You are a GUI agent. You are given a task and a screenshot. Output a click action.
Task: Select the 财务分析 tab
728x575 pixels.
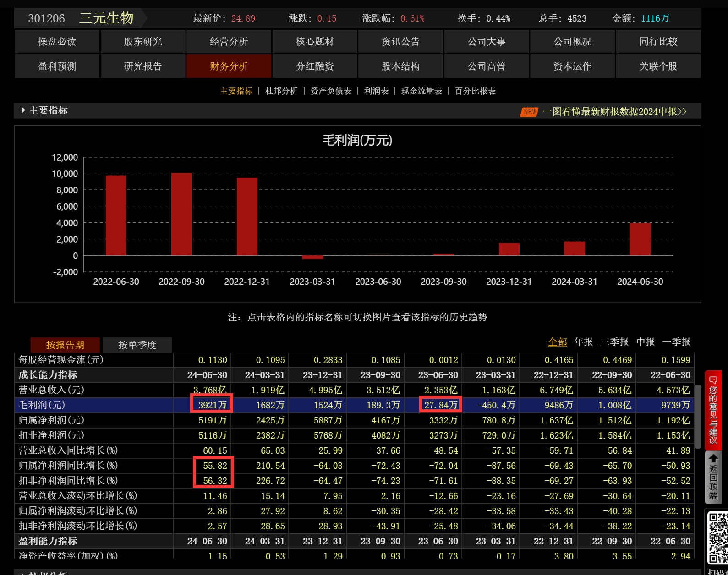pyautogui.click(x=229, y=66)
